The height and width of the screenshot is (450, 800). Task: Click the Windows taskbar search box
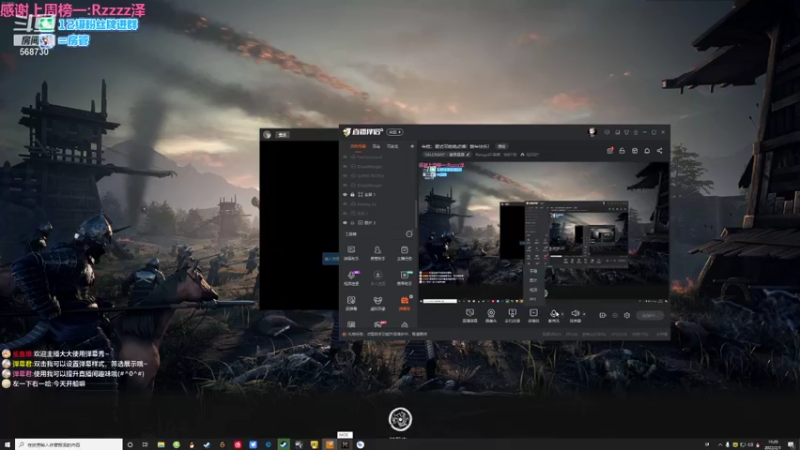[69, 445]
